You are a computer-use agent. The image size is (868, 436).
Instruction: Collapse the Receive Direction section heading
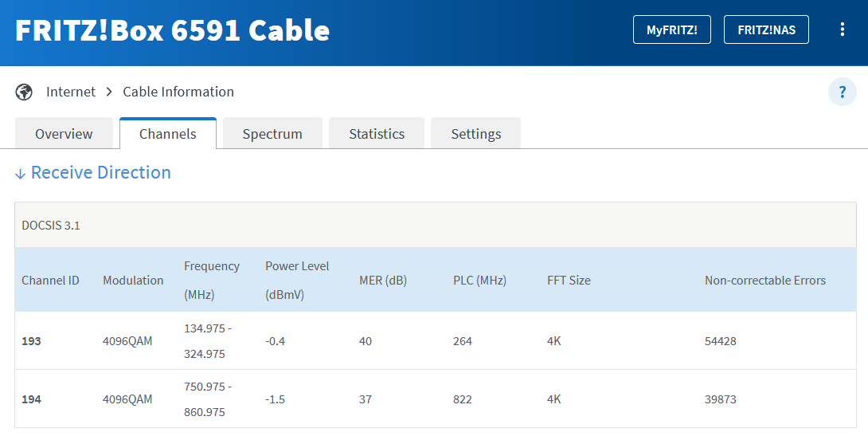(101, 173)
